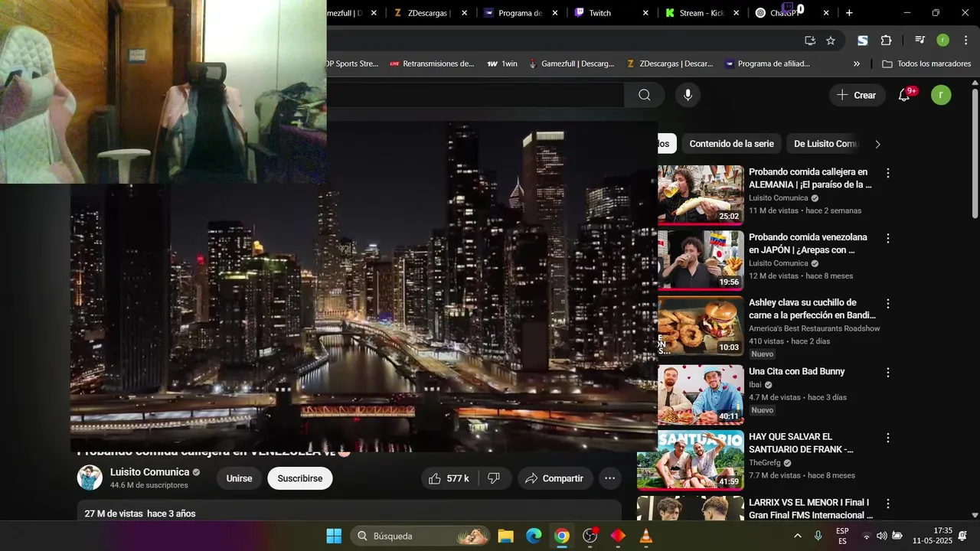
Task: Launch Microsoft Edge from the taskbar
Action: (x=534, y=536)
